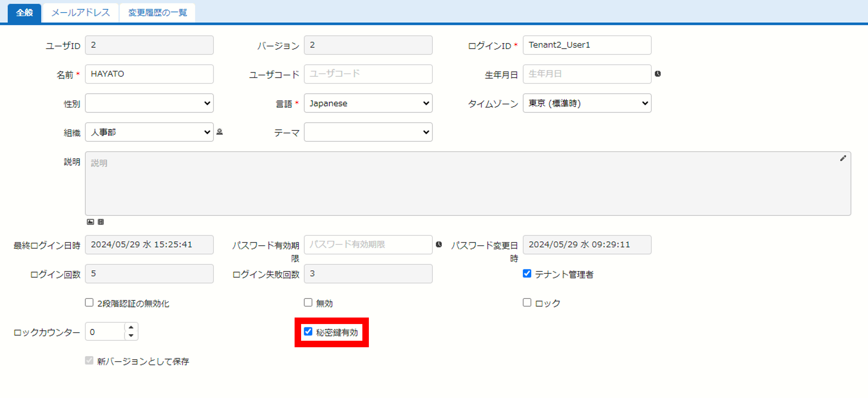
Task: Open the 性別 dropdown
Action: click(149, 103)
